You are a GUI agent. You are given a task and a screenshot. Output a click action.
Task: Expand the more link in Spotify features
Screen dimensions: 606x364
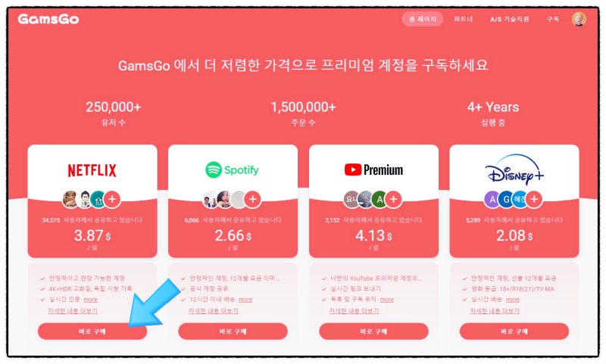(x=245, y=300)
